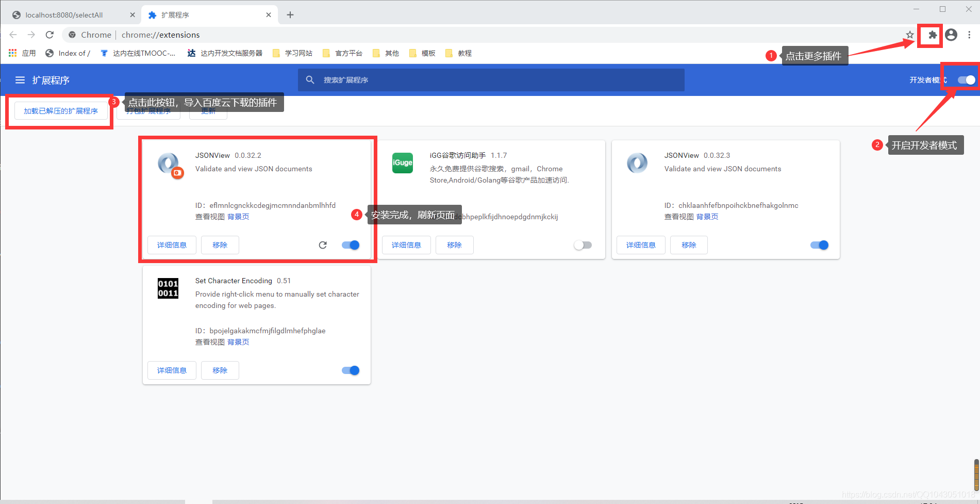This screenshot has height=504, width=980.
Task: Switch to the 扩展程序 browser tab
Action: 209,15
